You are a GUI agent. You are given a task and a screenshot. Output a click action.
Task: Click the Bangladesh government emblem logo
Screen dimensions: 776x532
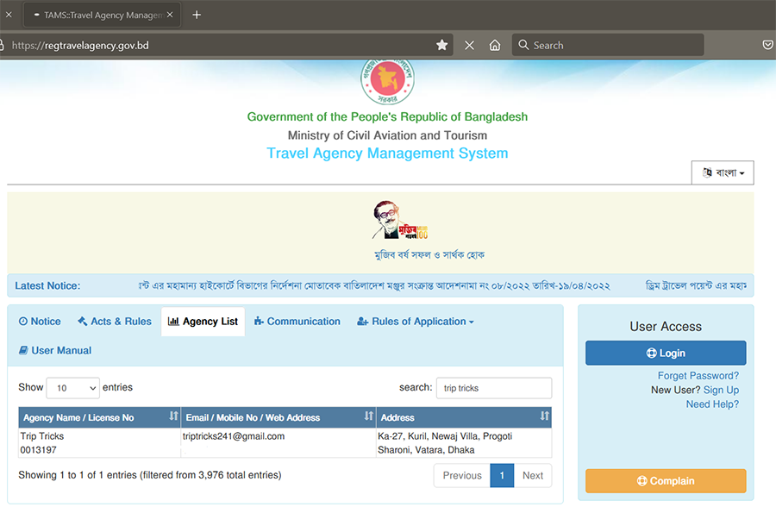(387, 81)
